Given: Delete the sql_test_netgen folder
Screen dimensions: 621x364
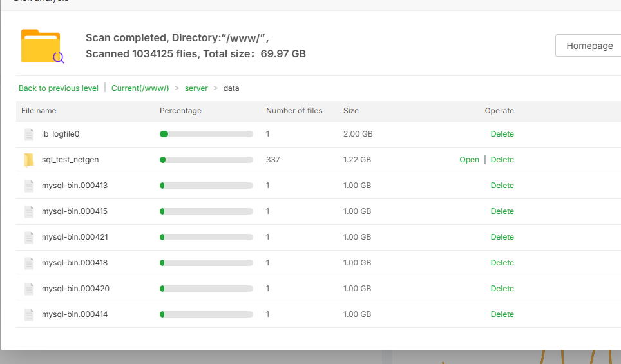Looking at the screenshot, I should click(502, 160).
